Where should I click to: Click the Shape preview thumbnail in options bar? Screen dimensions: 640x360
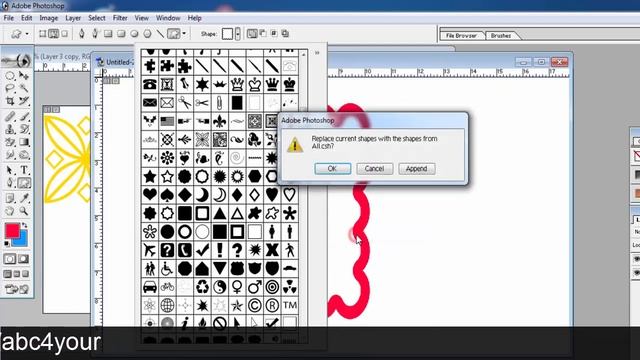coord(227,34)
